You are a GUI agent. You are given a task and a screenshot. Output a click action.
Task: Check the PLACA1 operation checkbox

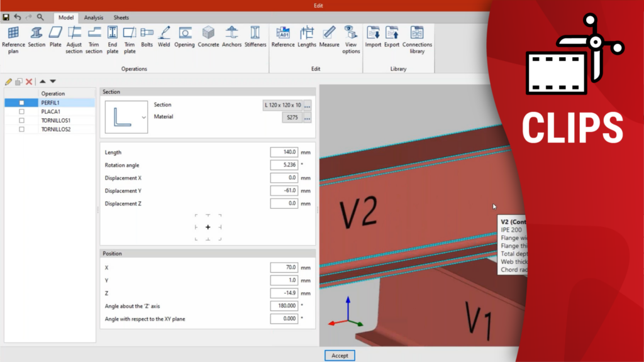click(21, 111)
